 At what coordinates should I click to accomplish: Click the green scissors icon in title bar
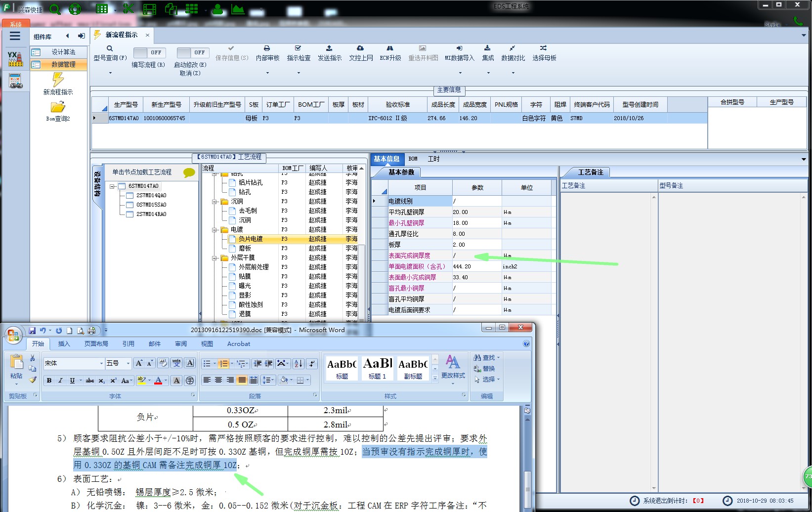(128, 9)
